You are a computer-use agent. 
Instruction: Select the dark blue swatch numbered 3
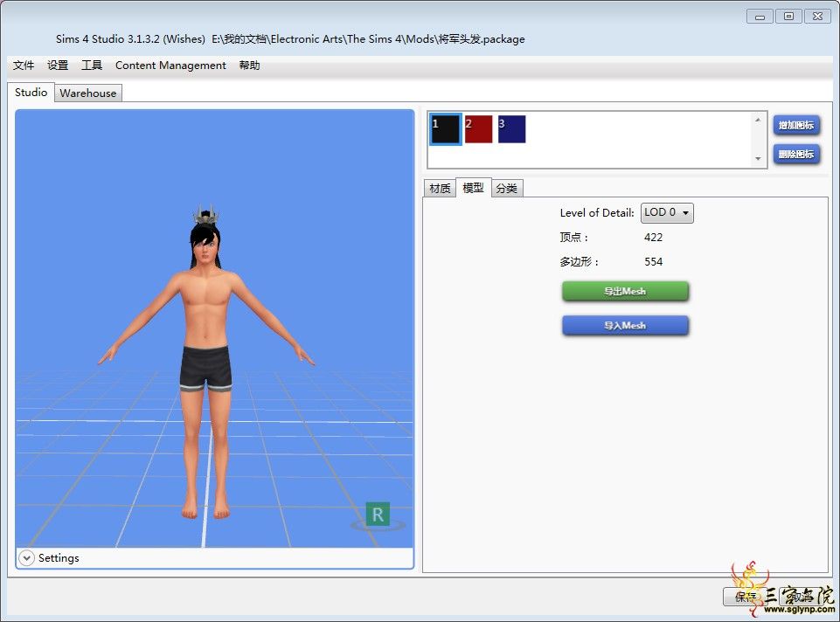tap(511, 129)
